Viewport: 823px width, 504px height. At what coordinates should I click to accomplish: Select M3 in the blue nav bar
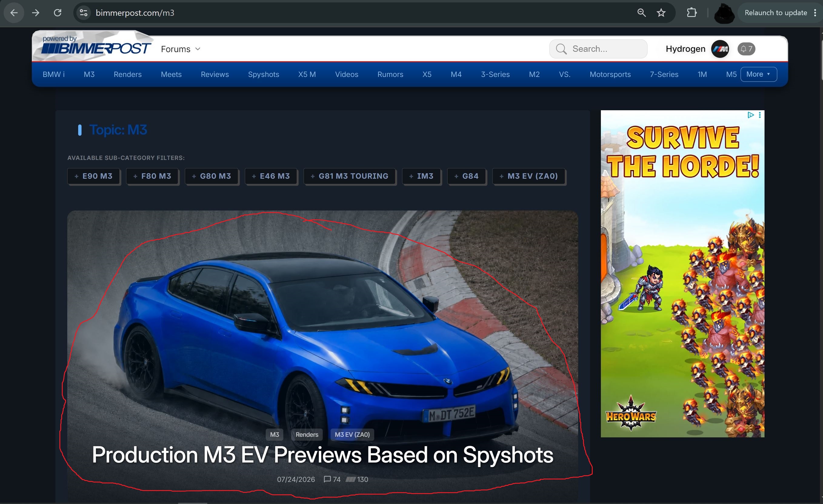pos(89,75)
